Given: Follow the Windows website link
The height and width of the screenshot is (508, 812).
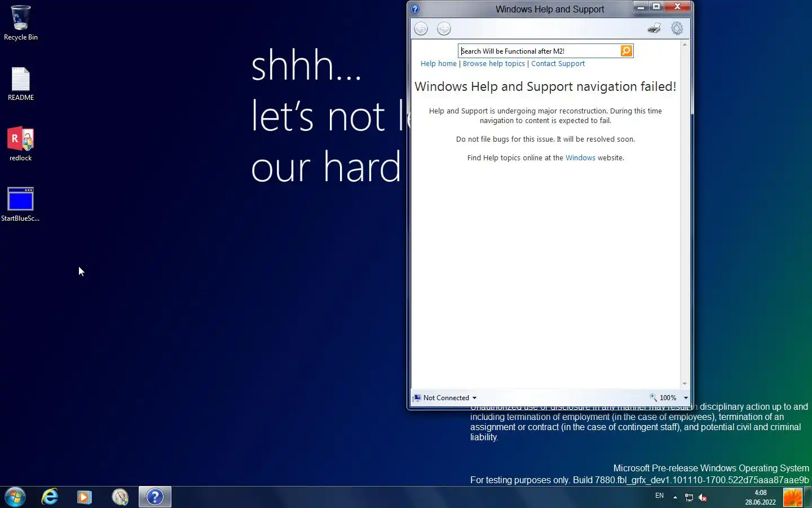Looking at the screenshot, I should click(x=580, y=158).
